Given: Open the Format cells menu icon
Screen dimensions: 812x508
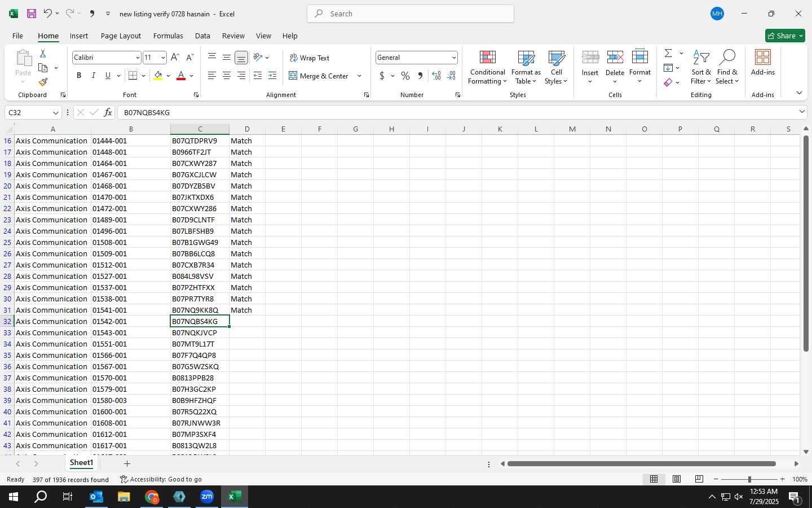Looking at the screenshot, I should (x=640, y=58).
